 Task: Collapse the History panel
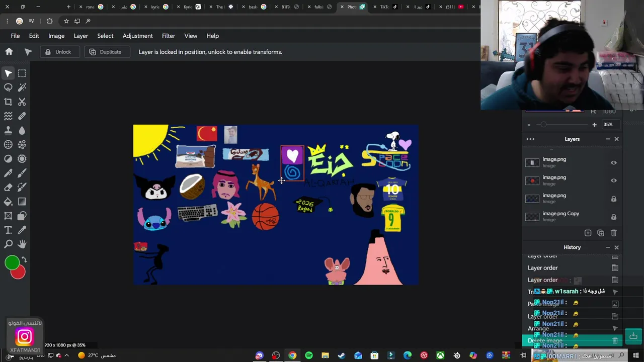click(608, 247)
